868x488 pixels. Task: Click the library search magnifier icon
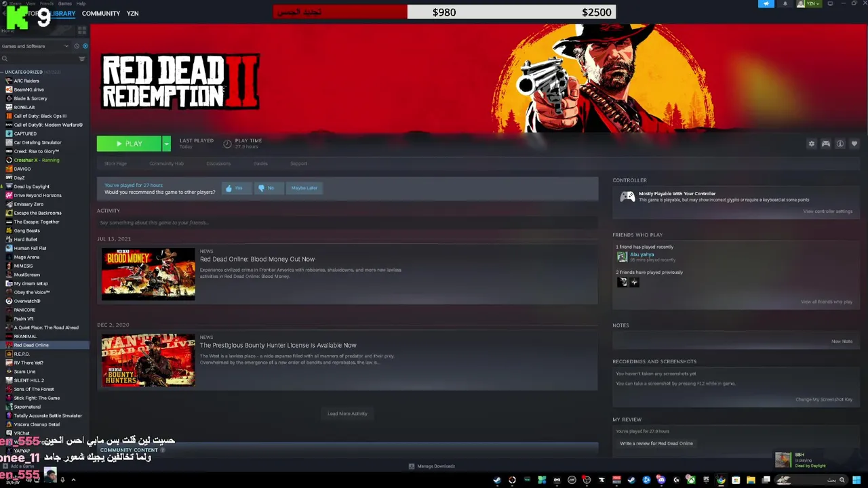4,59
